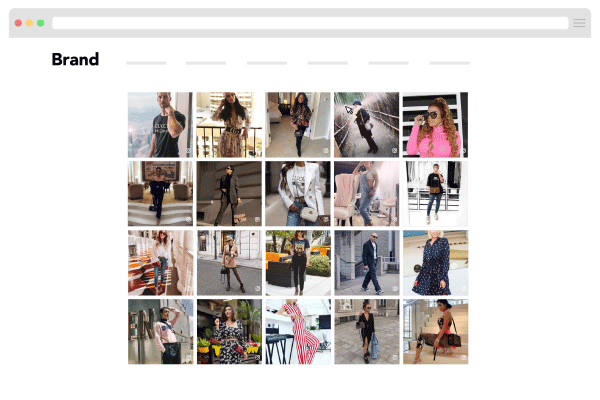Open photo of white blazer with white bag
This screenshot has width=600, height=400.
(298, 194)
